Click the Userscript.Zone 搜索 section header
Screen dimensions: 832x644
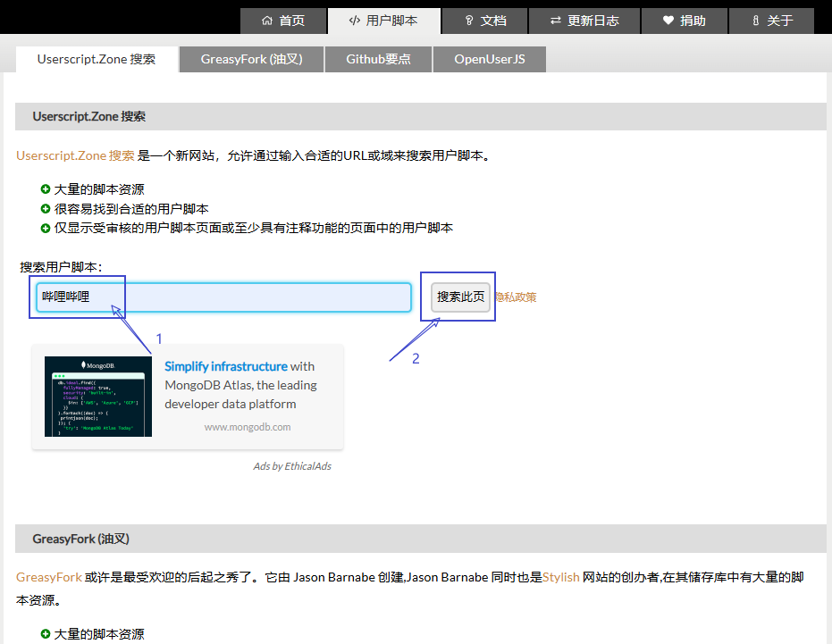[x=421, y=117]
